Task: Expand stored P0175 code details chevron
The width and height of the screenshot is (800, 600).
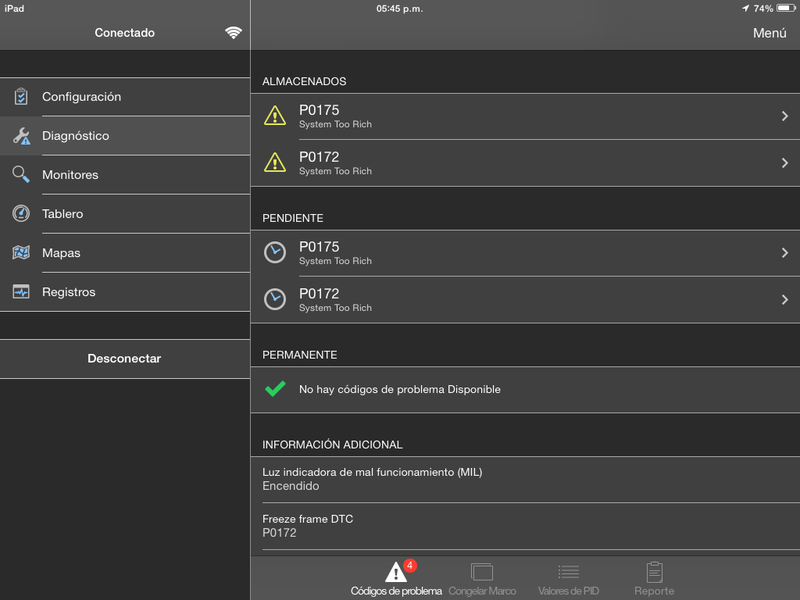Action: 785,117
